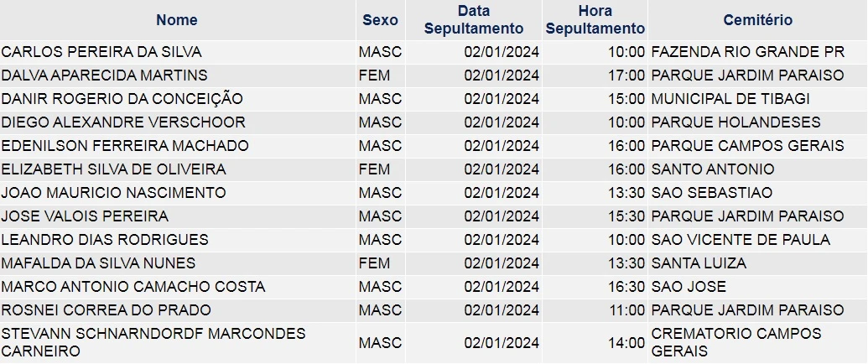Image resolution: width=868 pixels, height=364 pixels.
Task: Click the Sexo column header
Action: tap(380, 20)
